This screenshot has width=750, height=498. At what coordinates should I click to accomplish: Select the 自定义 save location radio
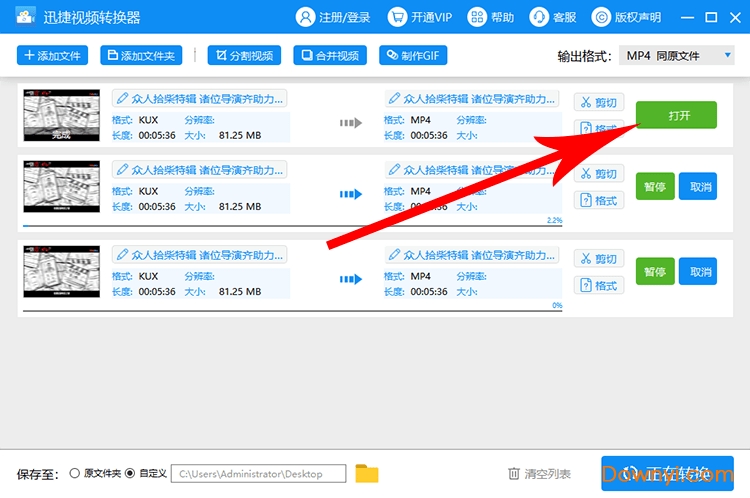coord(130,473)
